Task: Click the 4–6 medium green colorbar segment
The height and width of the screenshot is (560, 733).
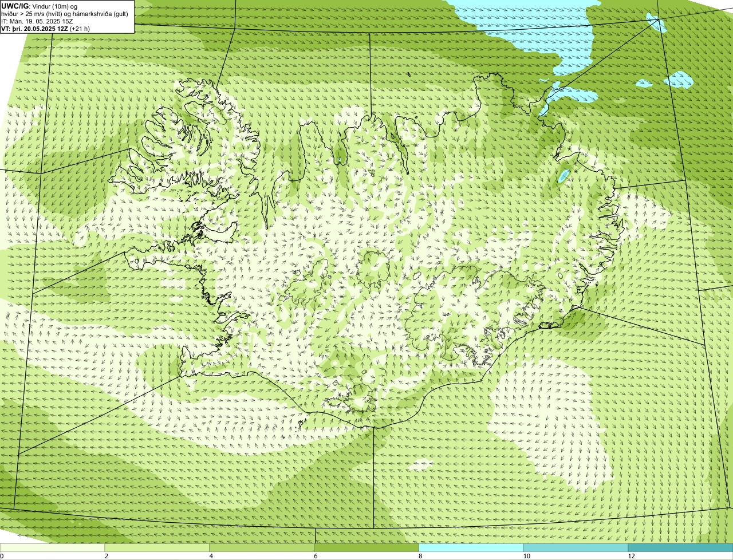Action: click(x=262, y=547)
